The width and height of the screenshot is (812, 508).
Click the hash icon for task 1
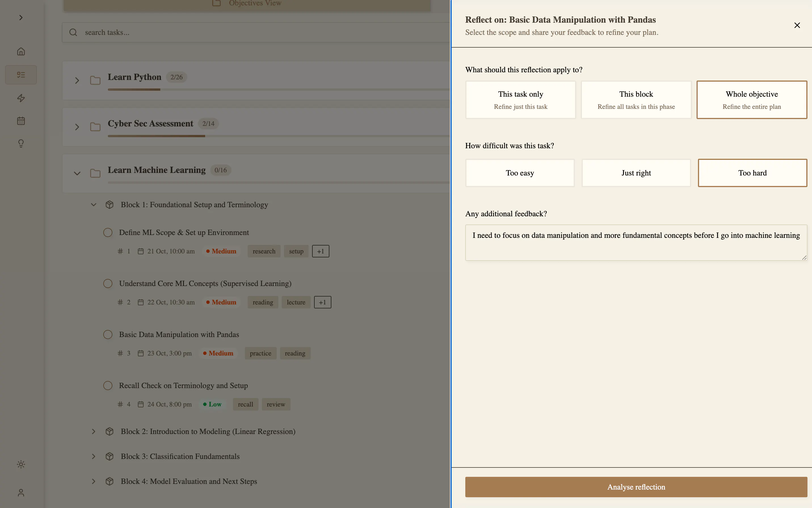click(x=120, y=251)
